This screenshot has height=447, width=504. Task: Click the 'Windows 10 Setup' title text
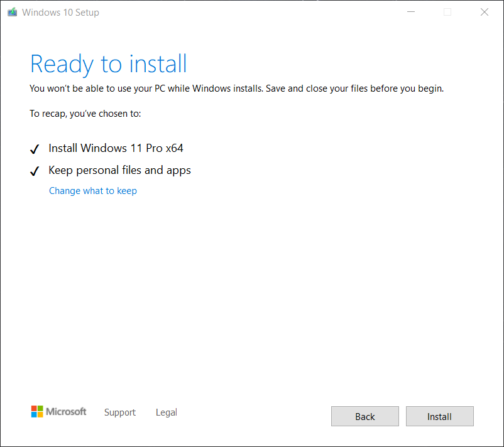pos(60,12)
